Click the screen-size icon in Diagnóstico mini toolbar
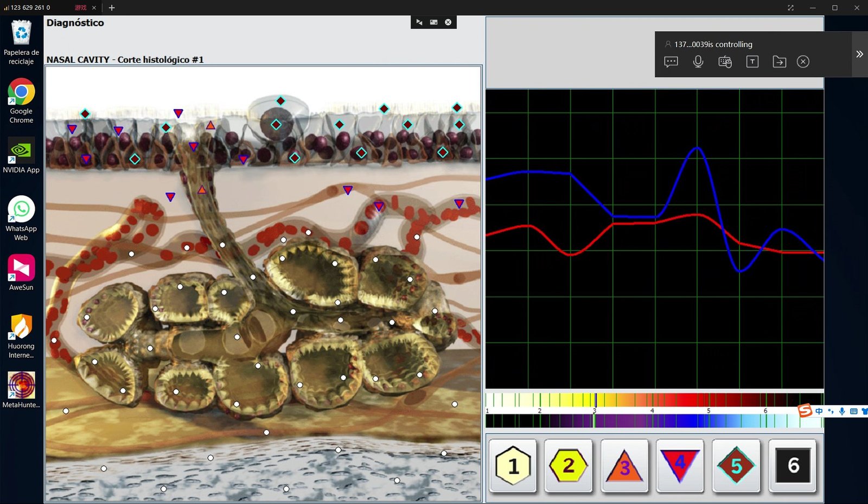The width and height of the screenshot is (868, 504). 433,22
